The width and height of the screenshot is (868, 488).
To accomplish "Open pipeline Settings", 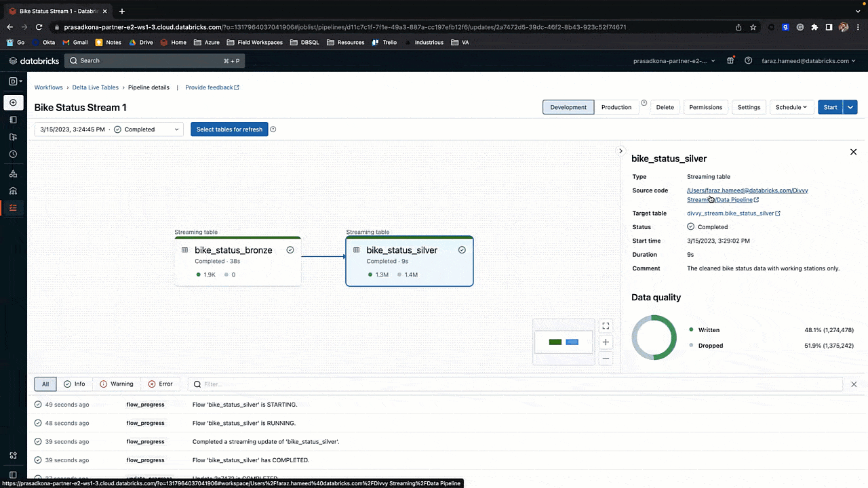I will tap(749, 107).
